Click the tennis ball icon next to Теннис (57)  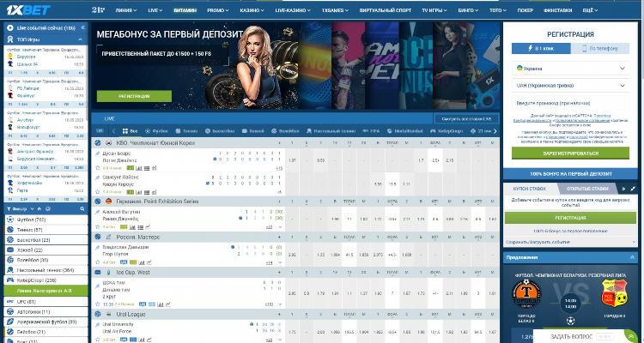pyautogui.click(x=10, y=230)
